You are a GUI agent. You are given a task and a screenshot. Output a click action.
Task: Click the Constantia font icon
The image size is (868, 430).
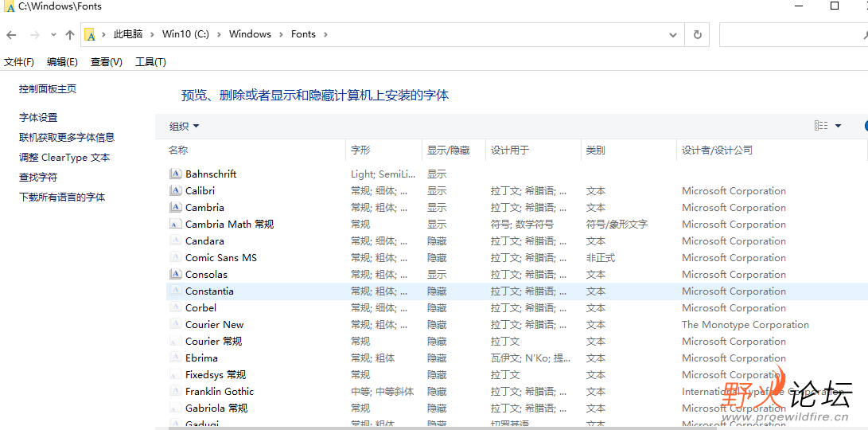coord(176,291)
